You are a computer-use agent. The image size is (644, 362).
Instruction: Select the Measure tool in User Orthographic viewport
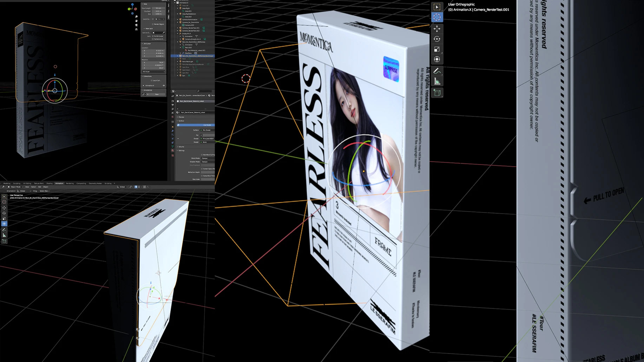(437, 81)
